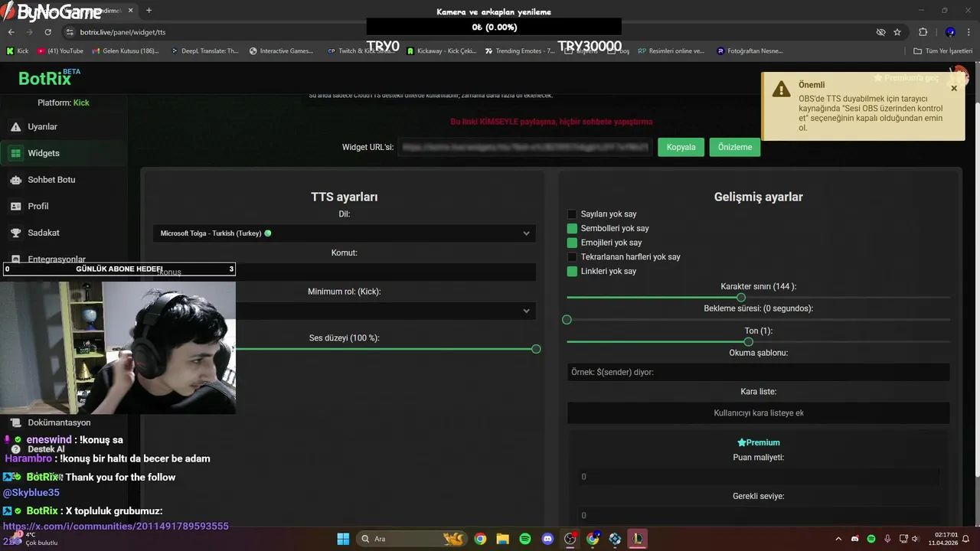
Task: Reload the page
Action: [47, 32]
